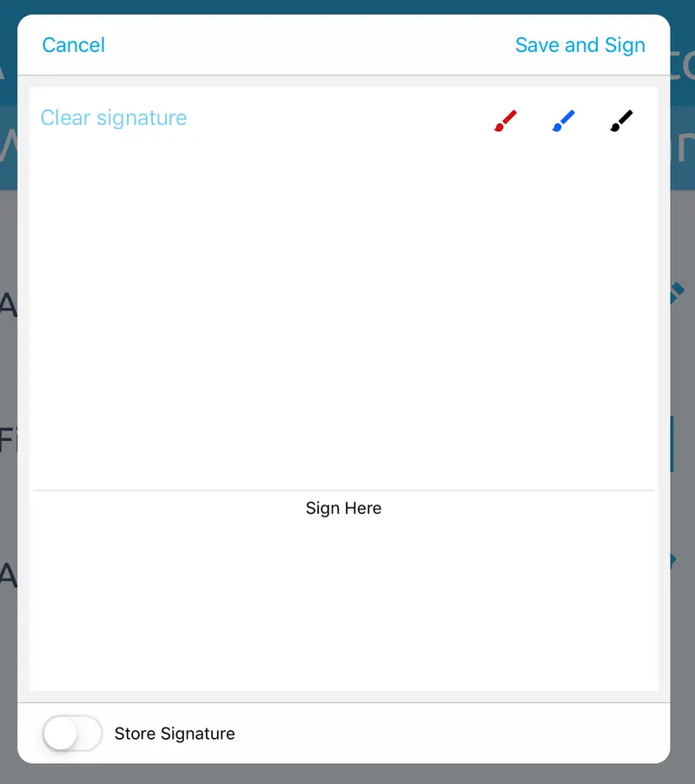Select the red brush pen color

coord(506,121)
